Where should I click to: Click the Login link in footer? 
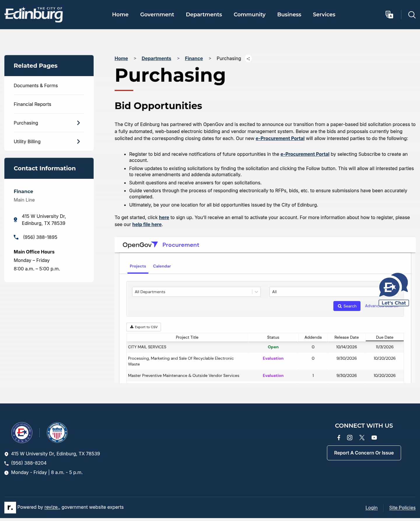coord(371,508)
